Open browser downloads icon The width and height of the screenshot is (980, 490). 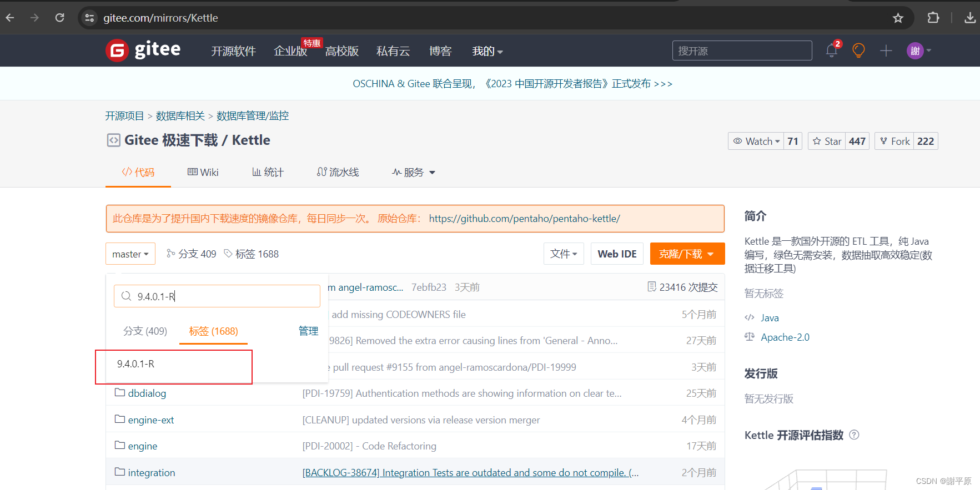click(969, 18)
